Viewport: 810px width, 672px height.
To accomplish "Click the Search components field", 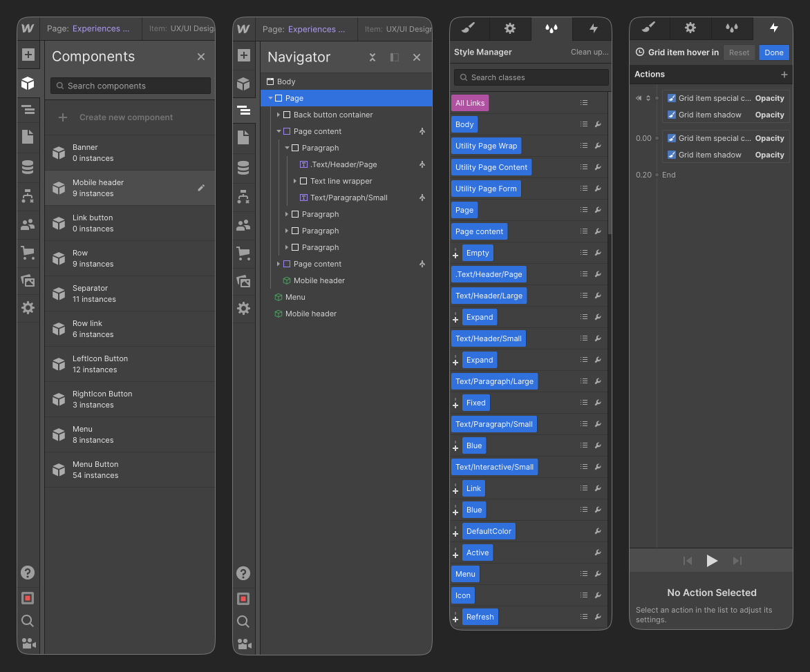I will click(x=130, y=86).
